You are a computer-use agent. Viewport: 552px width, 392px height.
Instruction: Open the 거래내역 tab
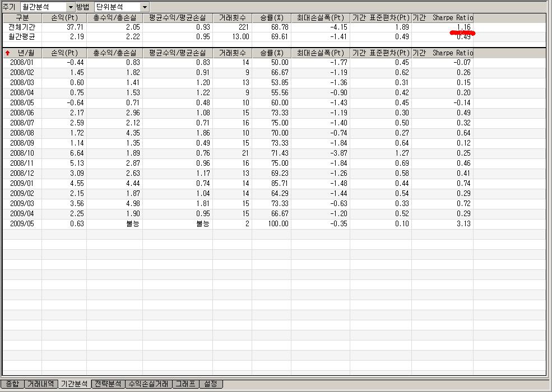(x=41, y=384)
